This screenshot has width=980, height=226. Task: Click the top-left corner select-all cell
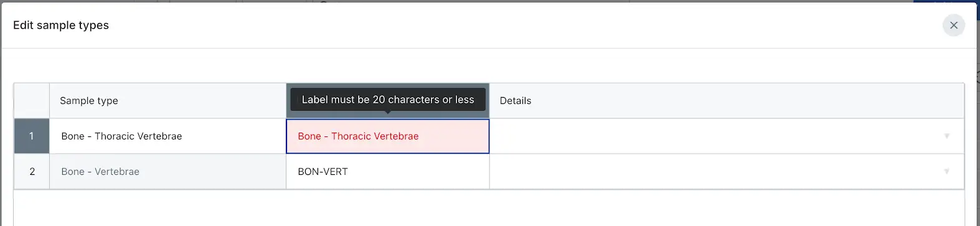(32, 101)
